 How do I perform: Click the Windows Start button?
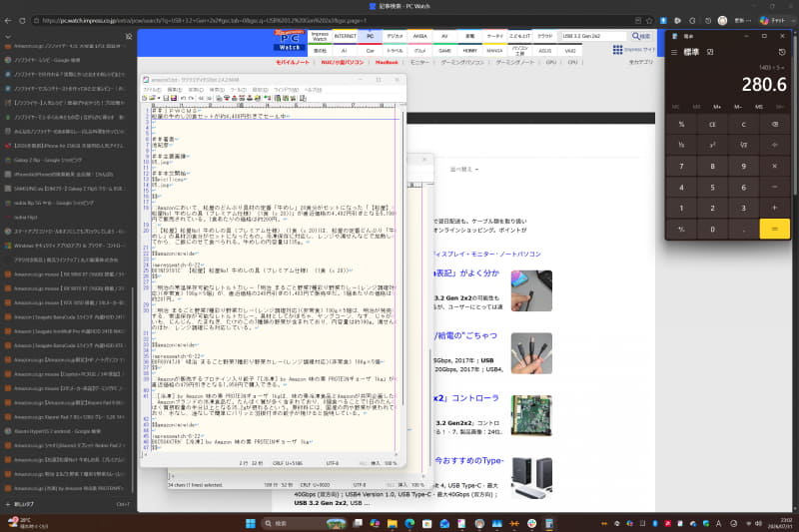tap(251, 523)
